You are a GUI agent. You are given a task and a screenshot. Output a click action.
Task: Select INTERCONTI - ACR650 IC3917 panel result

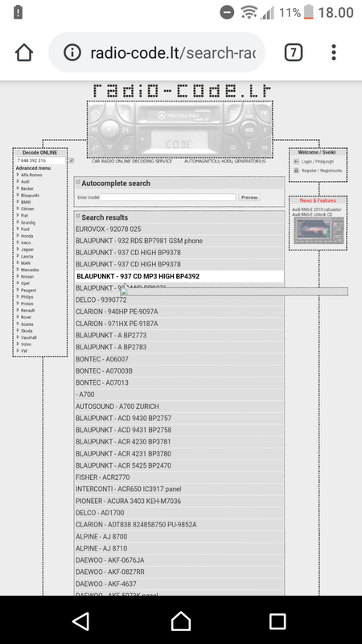[x=179, y=489]
